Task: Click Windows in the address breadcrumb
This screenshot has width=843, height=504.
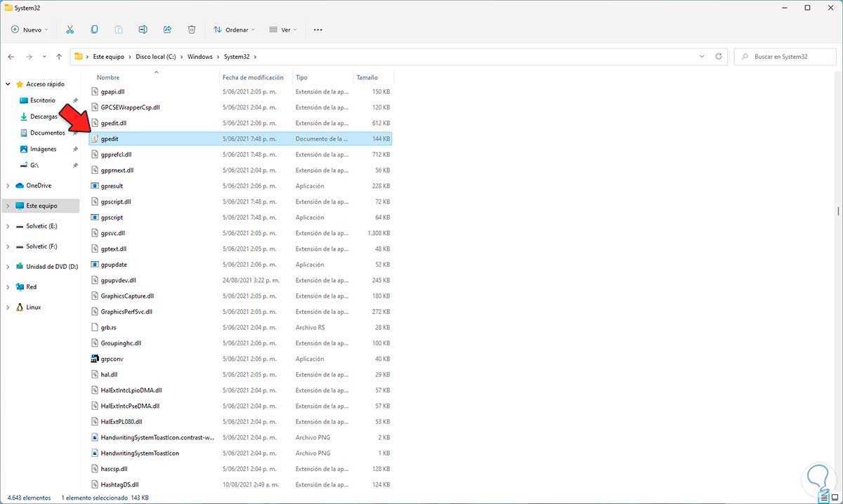Action: pyautogui.click(x=200, y=56)
